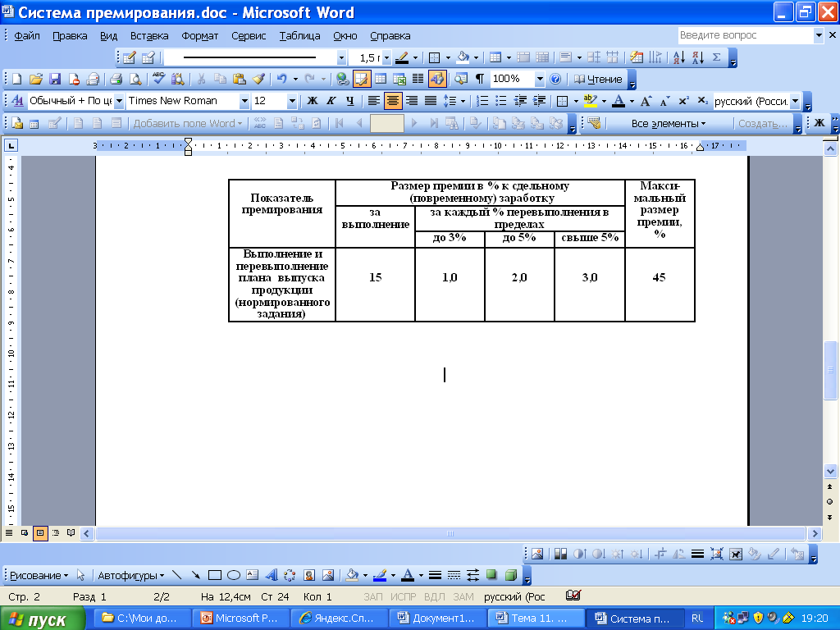This screenshot has width=840, height=630.
Task: Open the Times New Roman font dropdown
Action: (244, 101)
